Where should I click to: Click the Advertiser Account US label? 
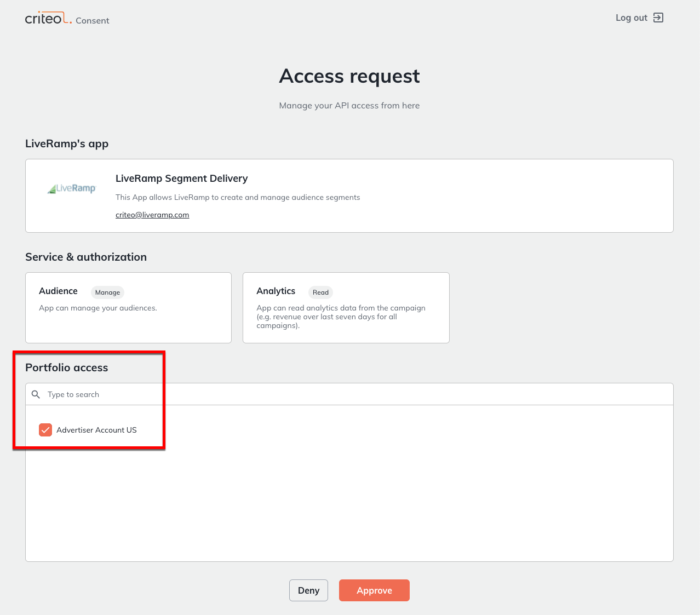click(96, 430)
